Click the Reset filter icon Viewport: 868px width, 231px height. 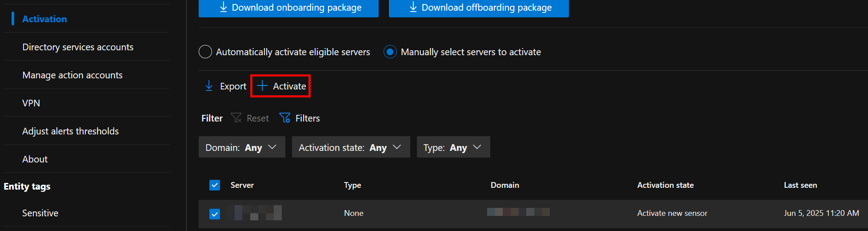coord(236,118)
